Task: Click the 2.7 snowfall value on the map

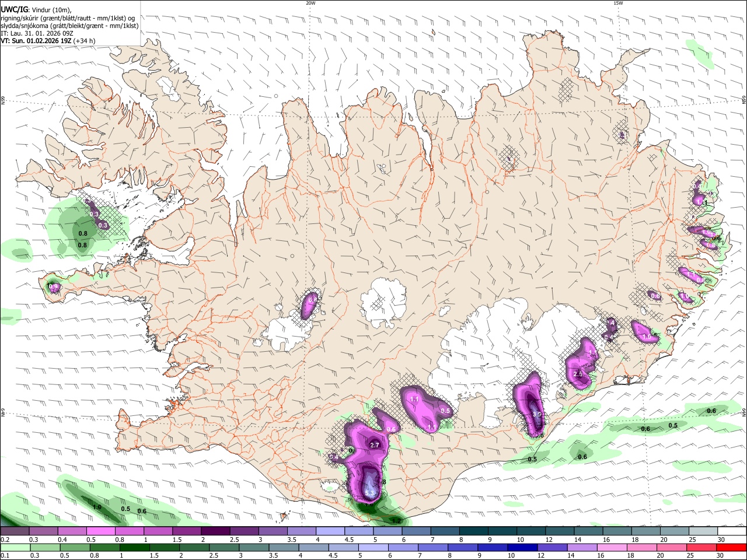Action: pos(375,445)
